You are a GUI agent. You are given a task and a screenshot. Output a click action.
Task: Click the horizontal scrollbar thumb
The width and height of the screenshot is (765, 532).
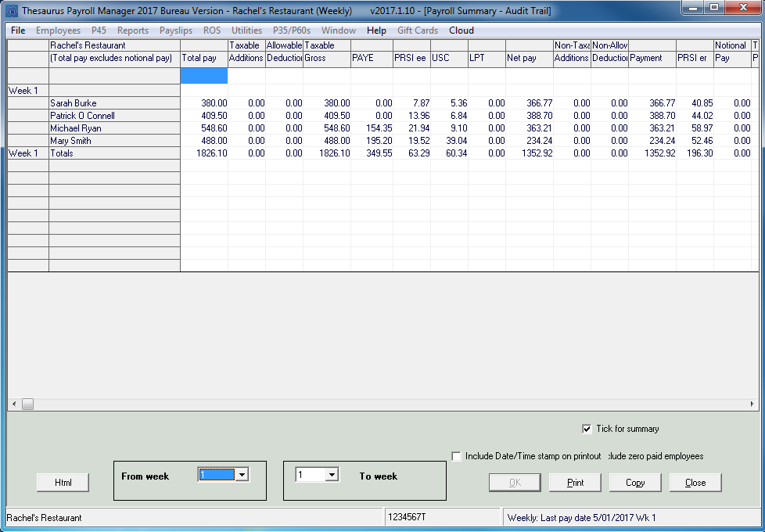pyautogui.click(x=28, y=404)
